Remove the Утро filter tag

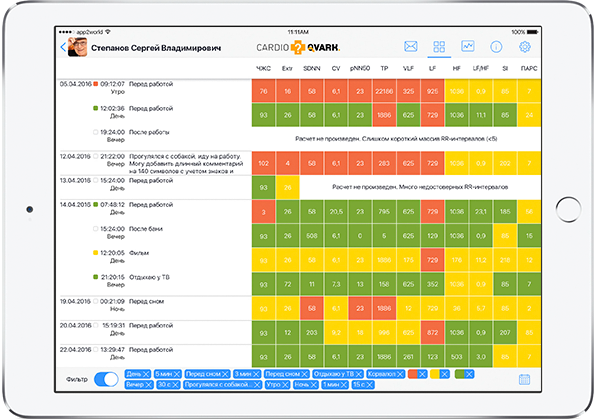[x=285, y=385]
